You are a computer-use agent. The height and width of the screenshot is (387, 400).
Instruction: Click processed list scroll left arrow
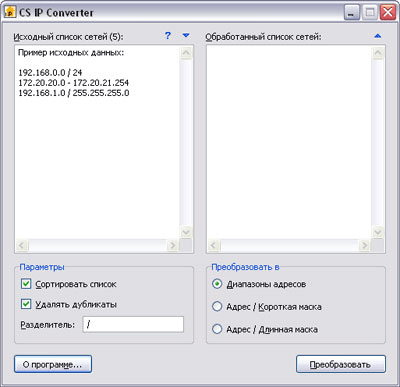coord(214,246)
